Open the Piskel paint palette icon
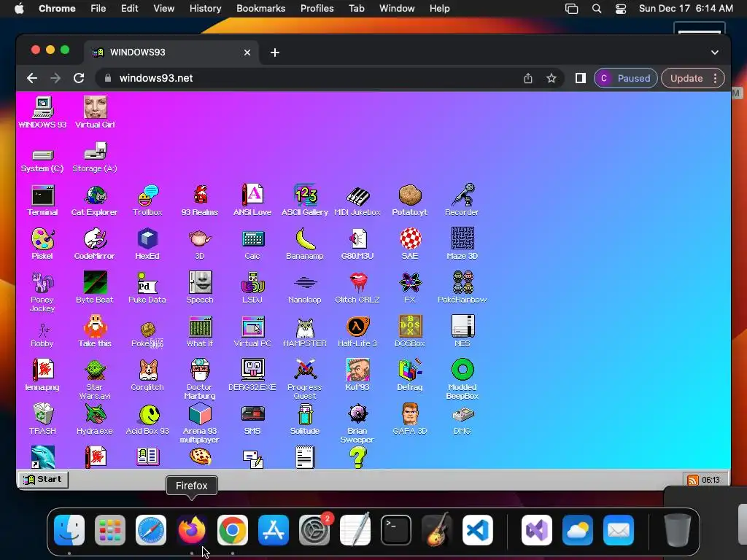Screen dimensions: 747x560 [42, 244]
